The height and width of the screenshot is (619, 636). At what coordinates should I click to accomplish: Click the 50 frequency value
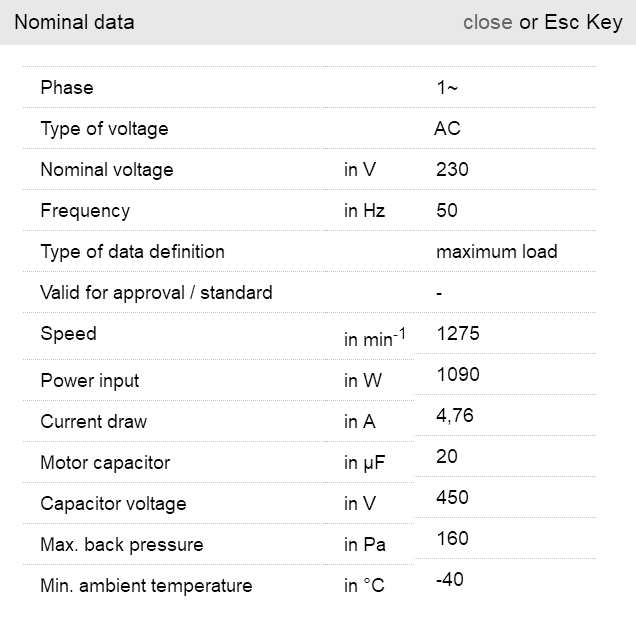pos(448,211)
